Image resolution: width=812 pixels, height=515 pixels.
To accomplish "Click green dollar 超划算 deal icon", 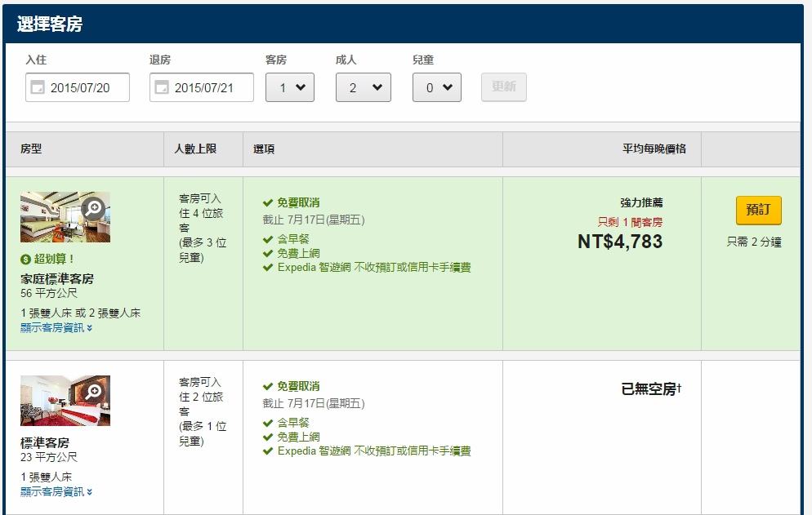I will (26, 260).
